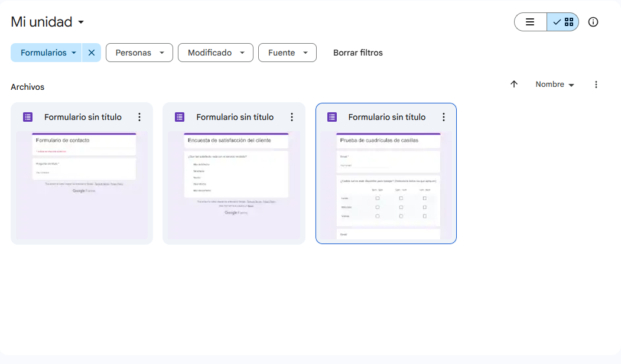Open more actions for the contact form file
This screenshot has height=364, width=621.
tap(139, 117)
